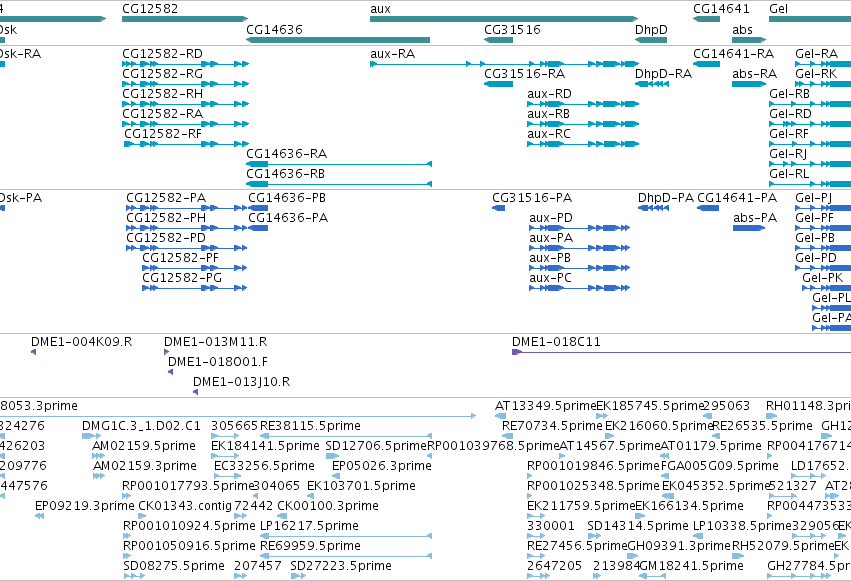This screenshot has width=851, height=581.
Task: Select transcript CG12582-RG
Action: (x=185, y=84)
